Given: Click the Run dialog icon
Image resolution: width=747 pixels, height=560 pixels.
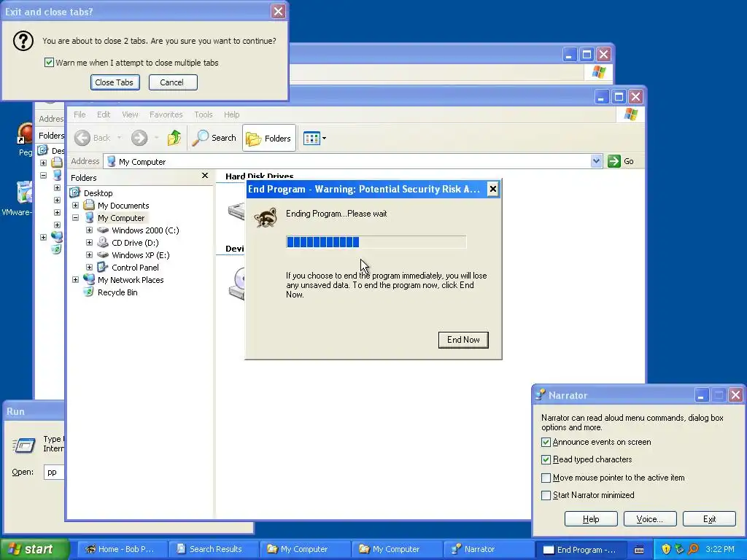Looking at the screenshot, I should [x=24, y=446].
